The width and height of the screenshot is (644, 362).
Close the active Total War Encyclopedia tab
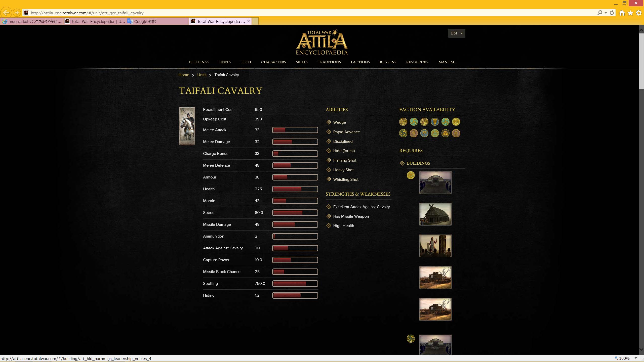[249, 21]
